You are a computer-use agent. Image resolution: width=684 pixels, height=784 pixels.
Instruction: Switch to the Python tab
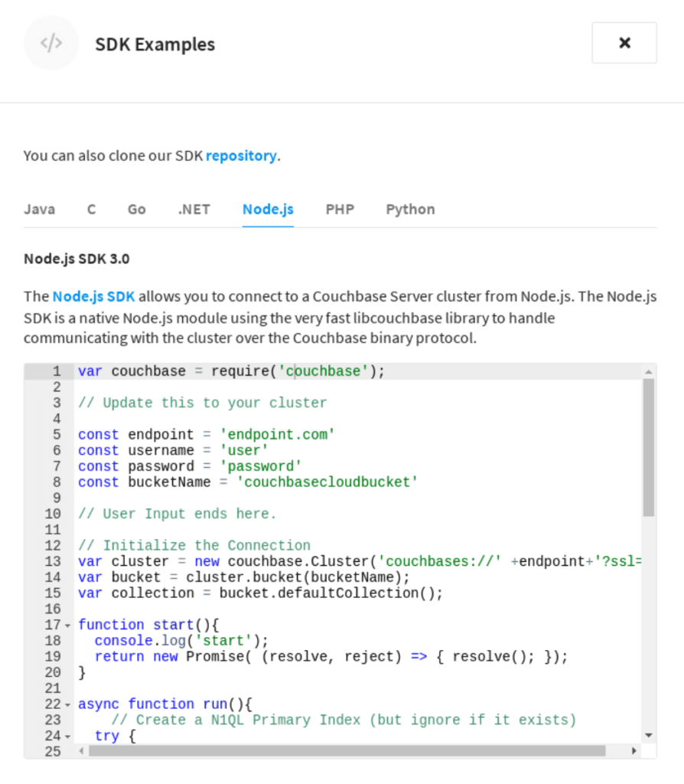(410, 209)
